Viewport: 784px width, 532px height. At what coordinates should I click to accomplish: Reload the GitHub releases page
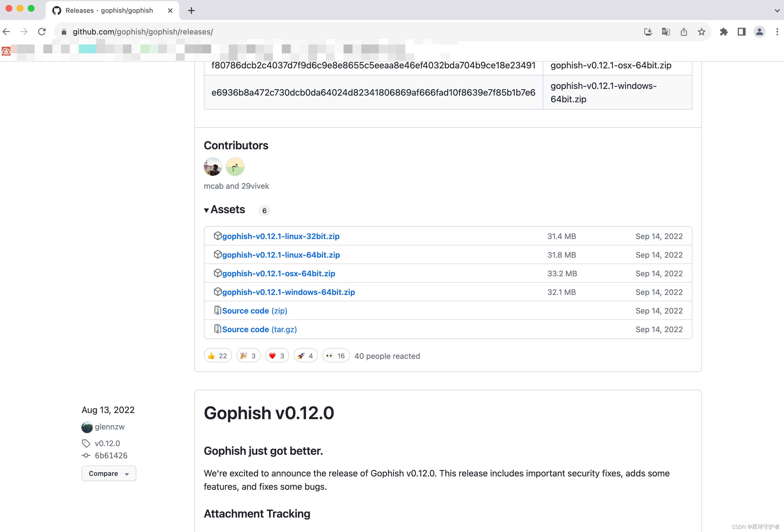click(42, 32)
